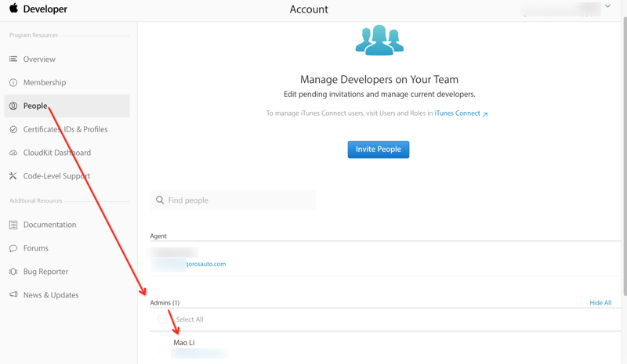
Task: Collapse Admins list with Hide All
Action: point(600,303)
